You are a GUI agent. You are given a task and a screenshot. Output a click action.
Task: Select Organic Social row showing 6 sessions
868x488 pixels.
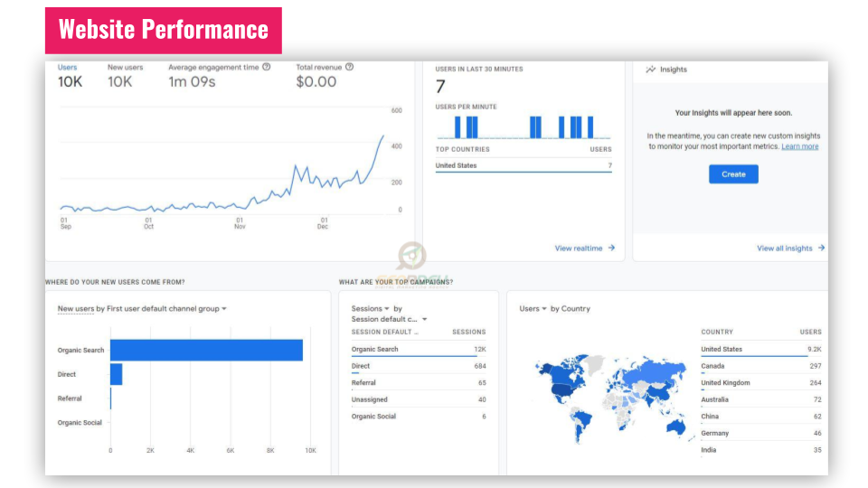(419, 416)
